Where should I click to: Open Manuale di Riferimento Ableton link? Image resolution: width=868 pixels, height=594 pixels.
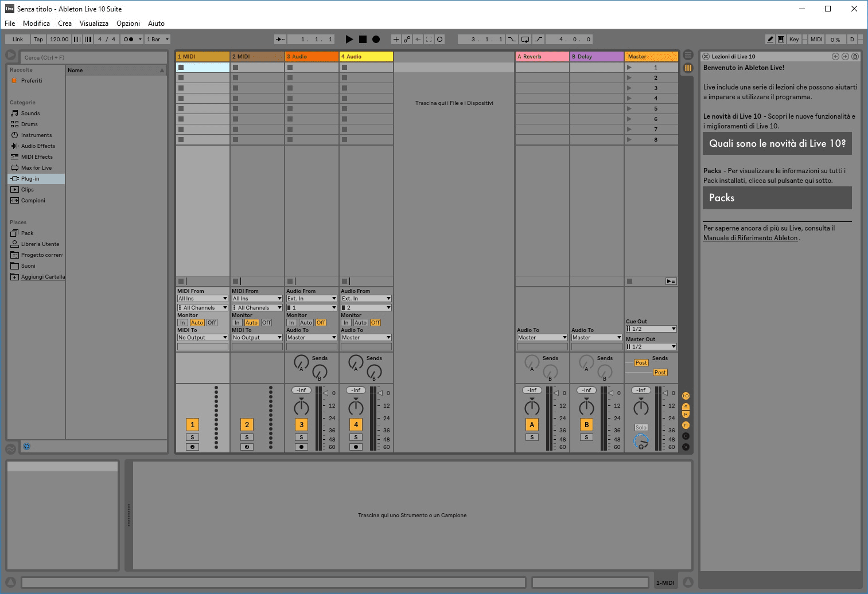[x=750, y=238]
